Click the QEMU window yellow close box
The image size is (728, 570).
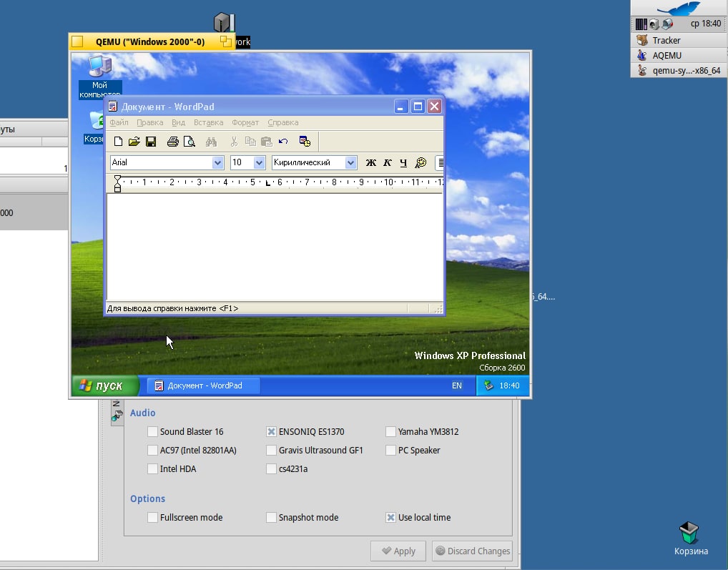pos(77,41)
